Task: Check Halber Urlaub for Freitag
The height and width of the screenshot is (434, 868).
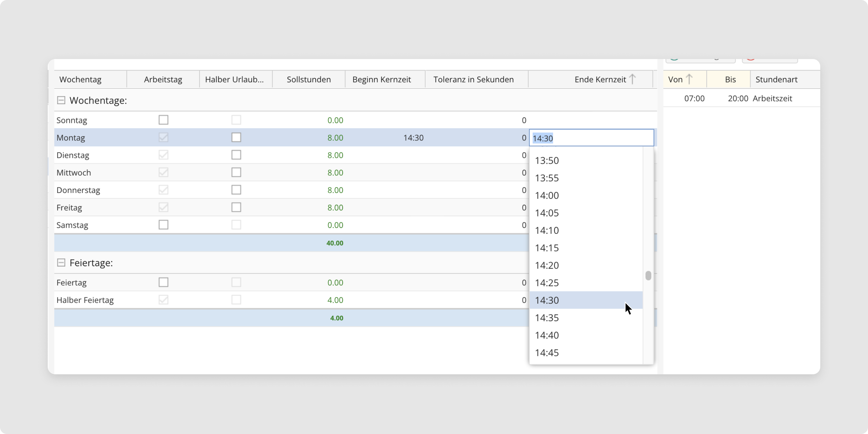Action: point(236,207)
